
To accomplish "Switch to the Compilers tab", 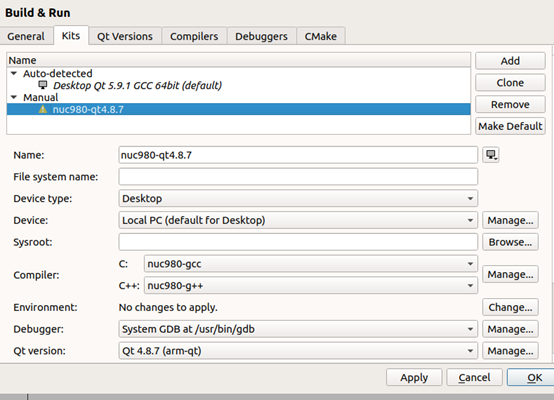I will 194,36.
